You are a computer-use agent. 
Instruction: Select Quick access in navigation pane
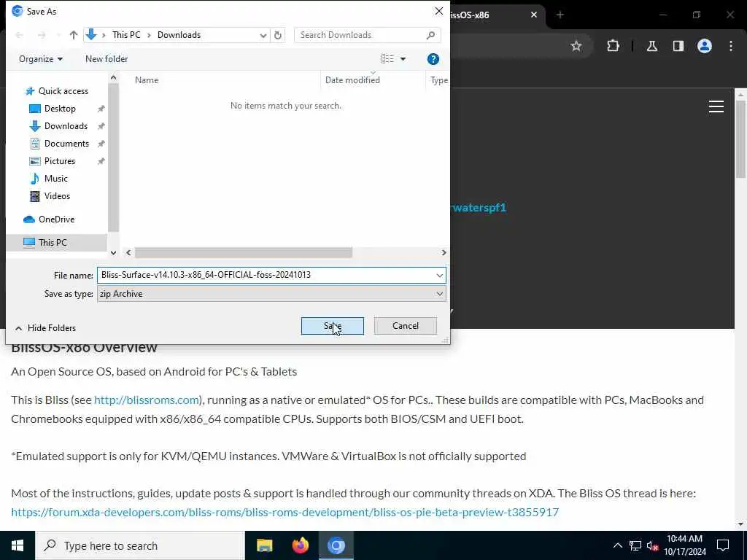click(x=57, y=91)
